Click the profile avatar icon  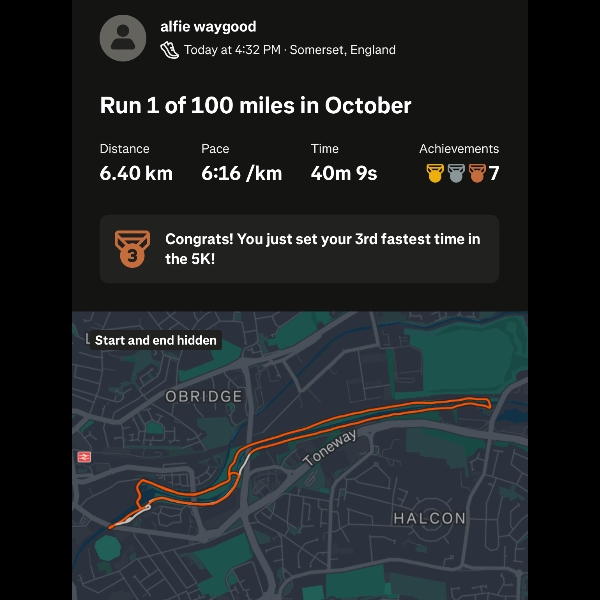click(x=123, y=38)
